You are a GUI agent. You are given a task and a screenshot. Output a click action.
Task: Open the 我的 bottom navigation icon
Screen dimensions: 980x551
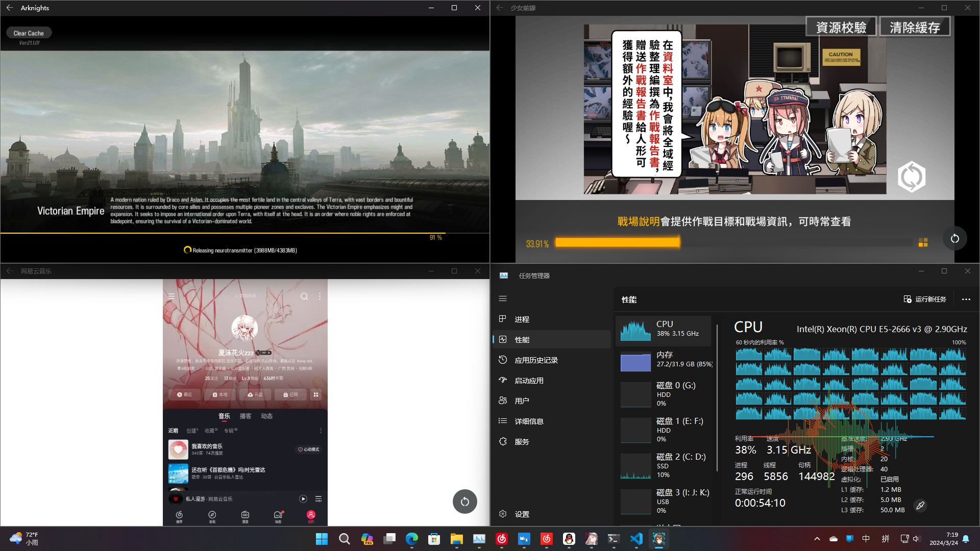(311, 517)
